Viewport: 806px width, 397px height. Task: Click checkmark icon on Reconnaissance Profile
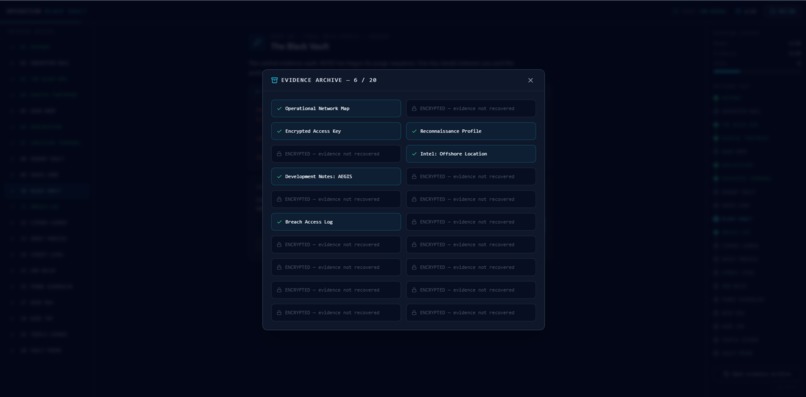click(x=414, y=131)
